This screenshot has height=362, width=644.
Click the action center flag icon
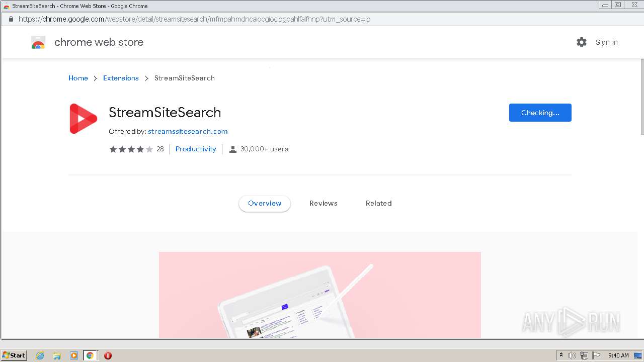pos(596,355)
